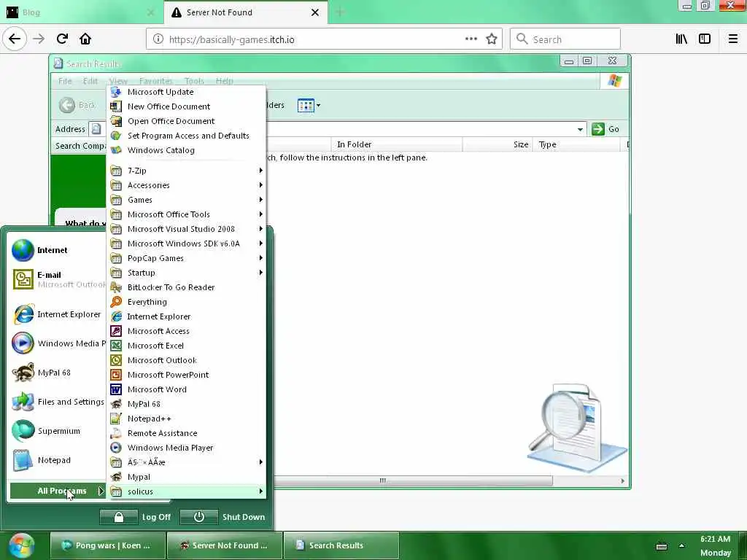Switch to the Blog browser tab
Screen dimensions: 747x560
[81, 12]
